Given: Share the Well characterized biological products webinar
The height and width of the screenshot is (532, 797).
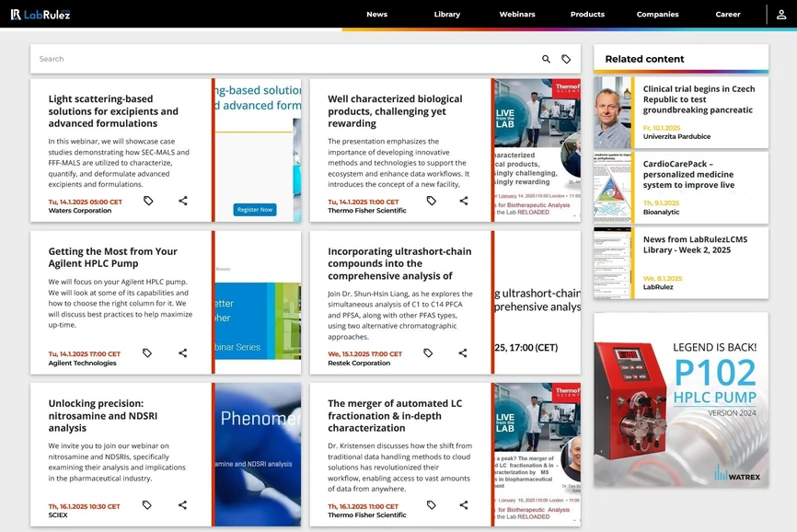Looking at the screenshot, I should (464, 201).
